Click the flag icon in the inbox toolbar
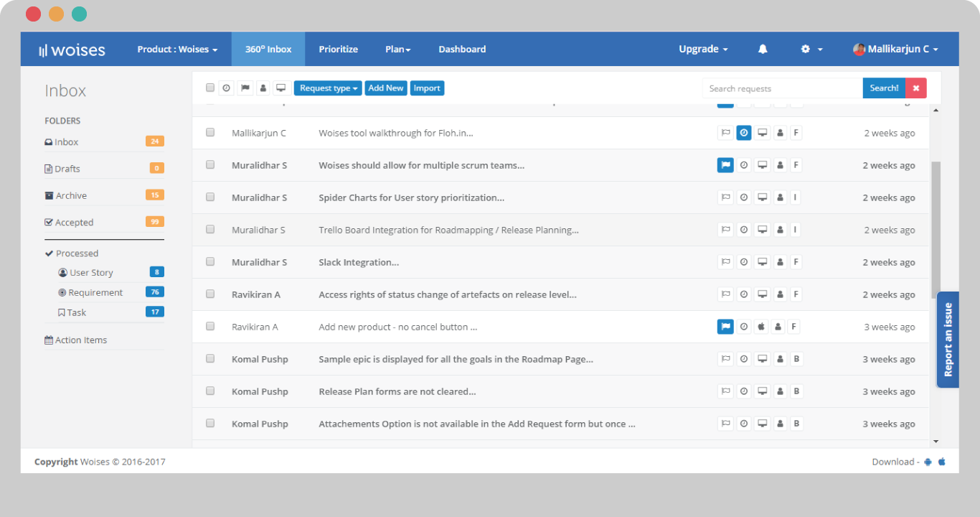 click(245, 88)
